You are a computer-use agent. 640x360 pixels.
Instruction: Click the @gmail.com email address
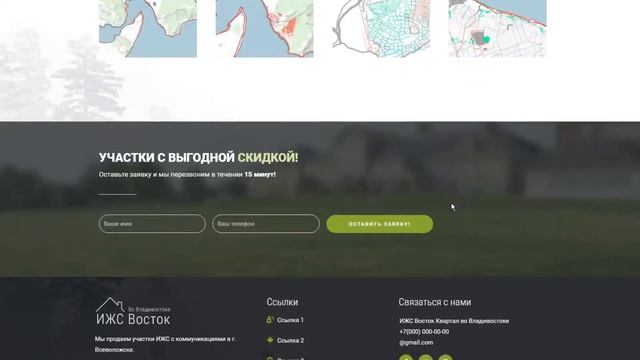(x=416, y=342)
